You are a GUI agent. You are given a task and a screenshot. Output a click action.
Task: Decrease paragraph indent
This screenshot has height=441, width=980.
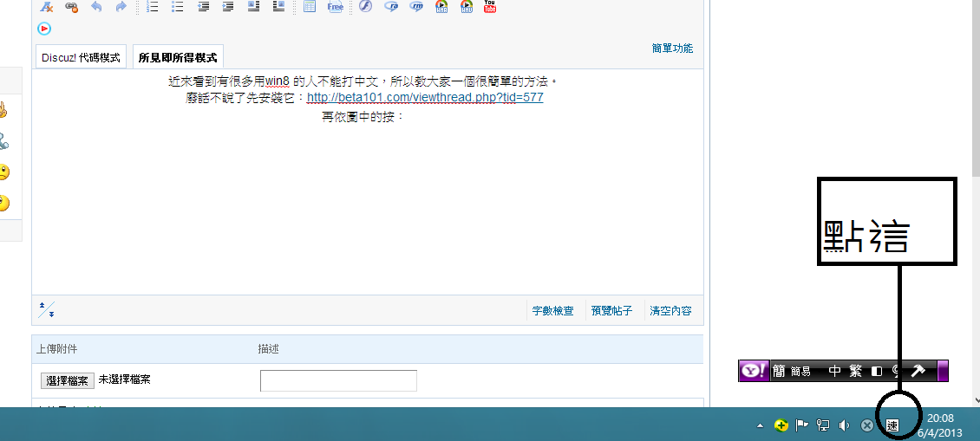click(x=203, y=7)
